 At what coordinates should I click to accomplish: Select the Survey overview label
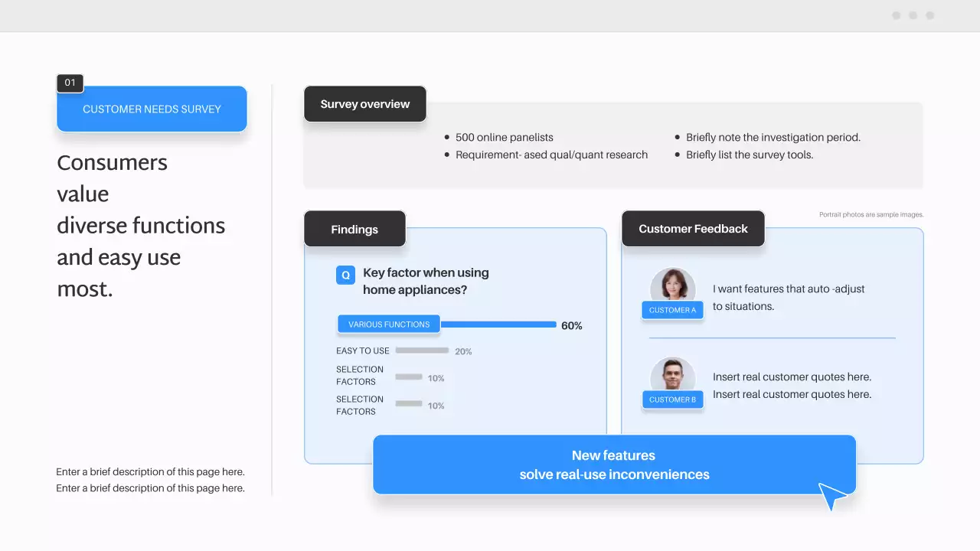tap(364, 104)
